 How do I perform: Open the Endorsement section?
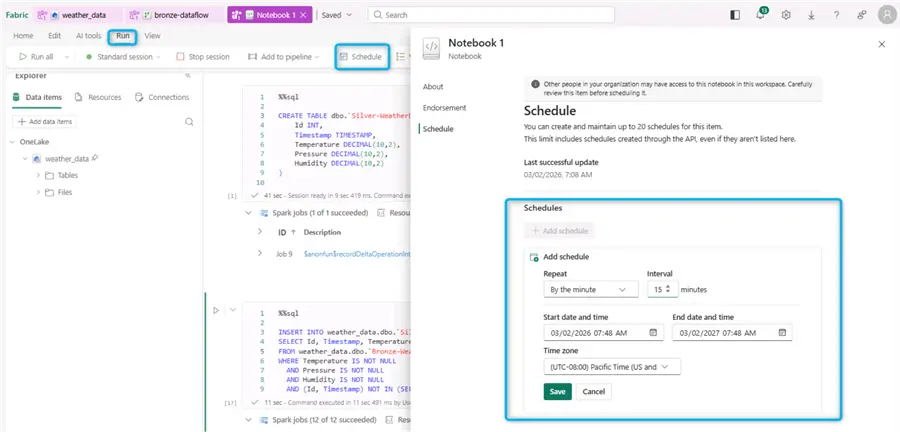coord(445,108)
